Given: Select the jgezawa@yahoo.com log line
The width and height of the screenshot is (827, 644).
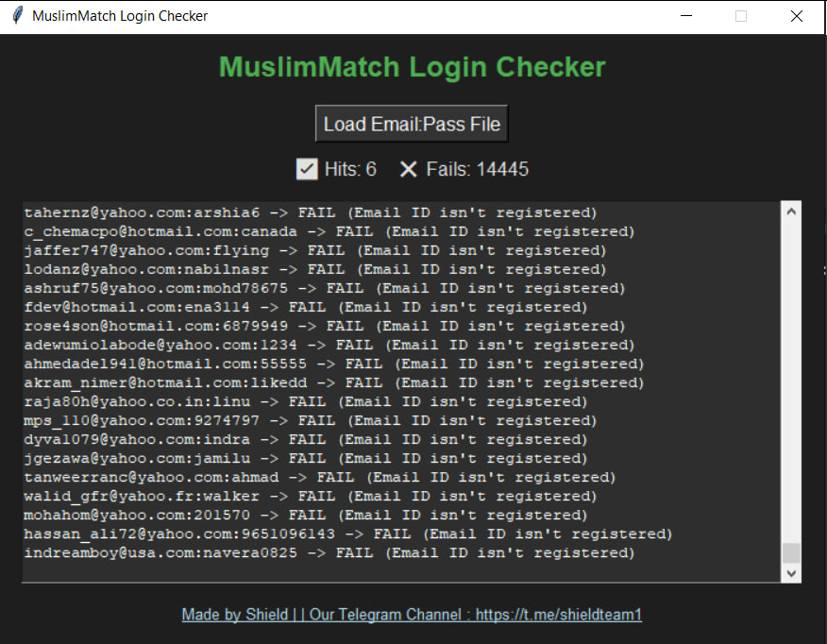Looking at the screenshot, I should point(305,458).
